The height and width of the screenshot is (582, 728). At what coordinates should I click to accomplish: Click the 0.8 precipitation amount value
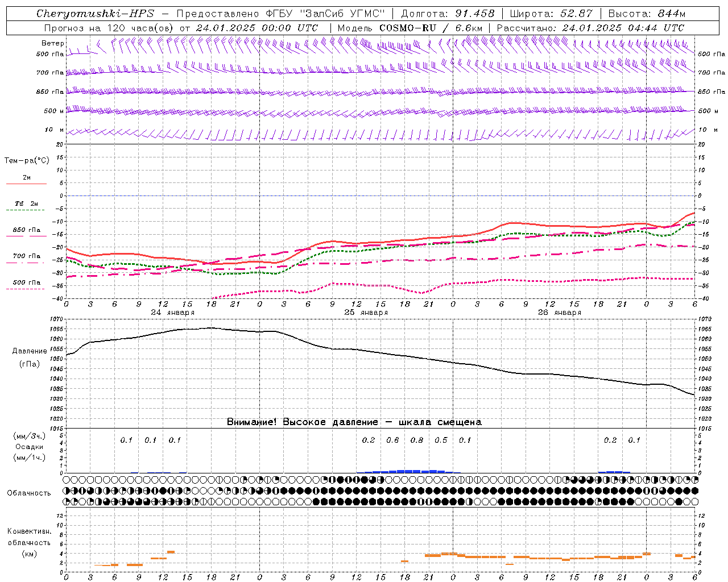417,440
